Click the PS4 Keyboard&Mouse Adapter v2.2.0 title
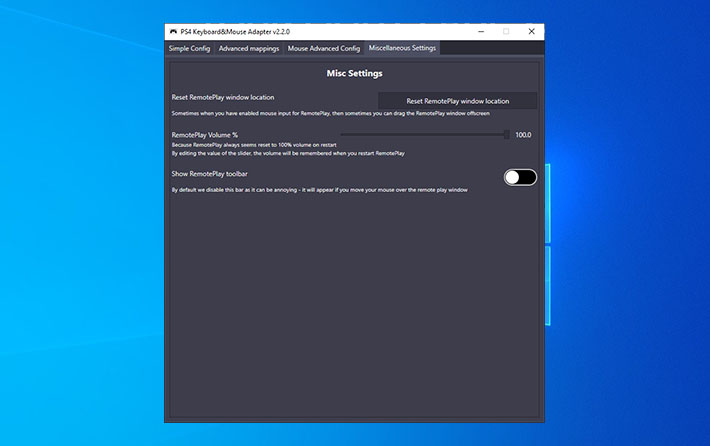Image resolution: width=710 pixels, height=446 pixels. (235, 32)
